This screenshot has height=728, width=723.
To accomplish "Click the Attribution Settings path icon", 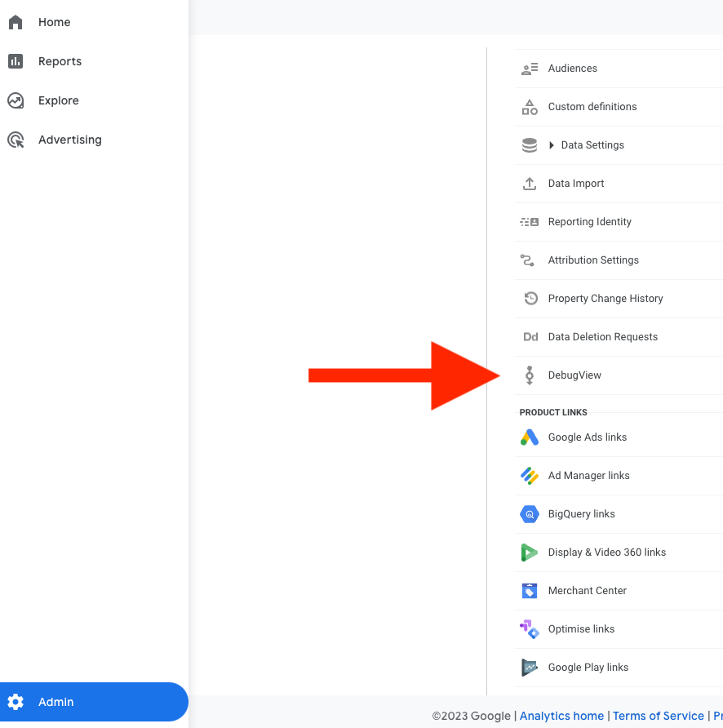I will (x=527, y=260).
